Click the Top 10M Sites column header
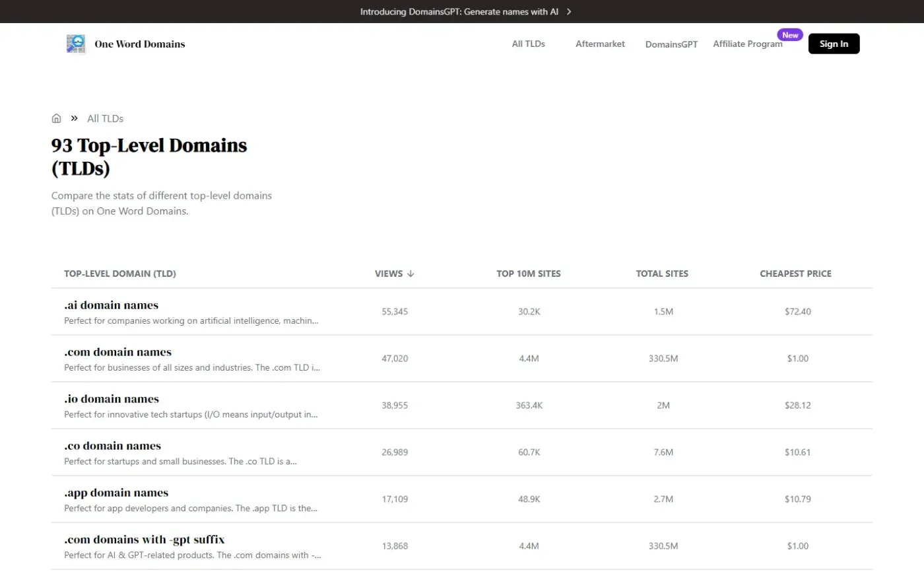The width and height of the screenshot is (924, 578). (x=529, y=273)
